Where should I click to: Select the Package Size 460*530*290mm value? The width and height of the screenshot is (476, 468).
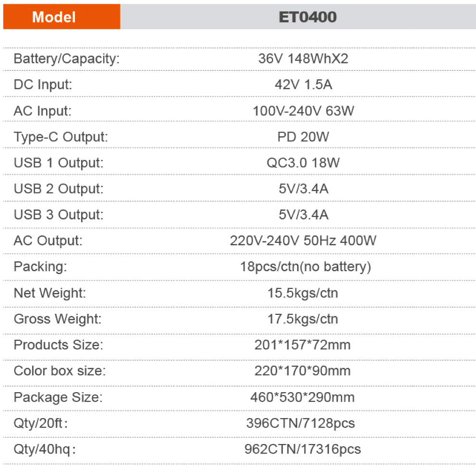coord(302,397)
